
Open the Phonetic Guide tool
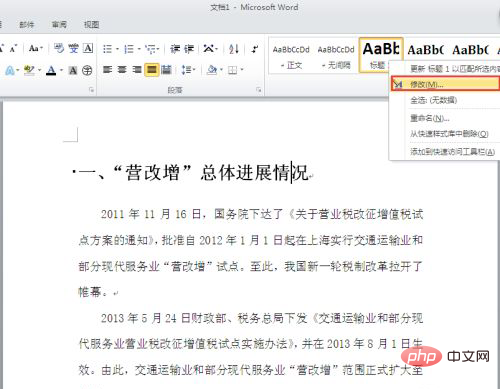(74, 49)
